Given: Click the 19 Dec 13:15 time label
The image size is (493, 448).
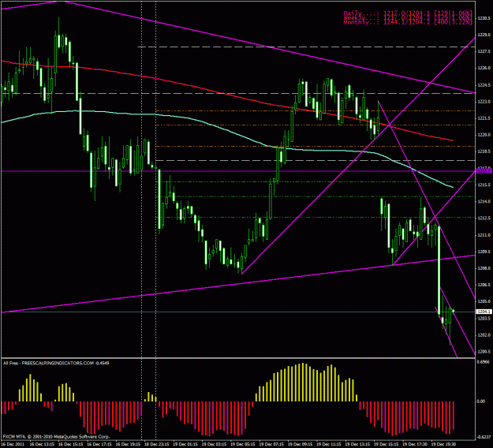Looking at the screenshot, I should tap(357, 444).
